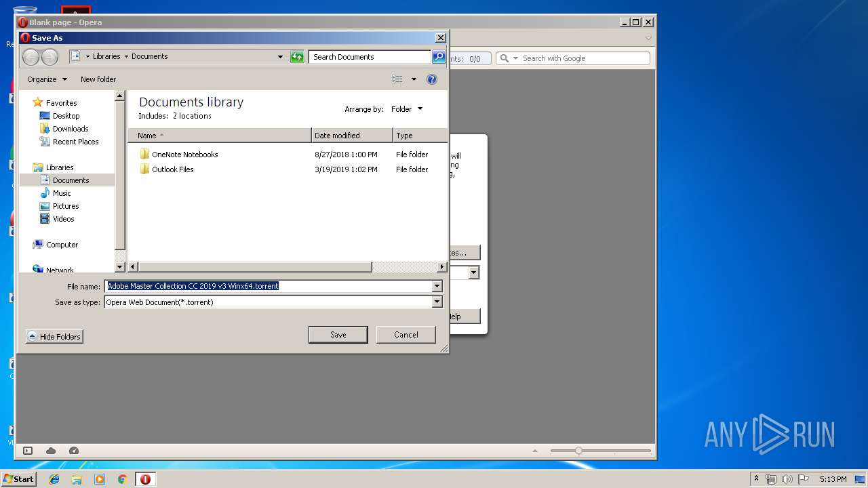This screenshot has width=868, height=488.
Task: Select the OneNote Notebooks folder icon
Action: click(144, 155)
